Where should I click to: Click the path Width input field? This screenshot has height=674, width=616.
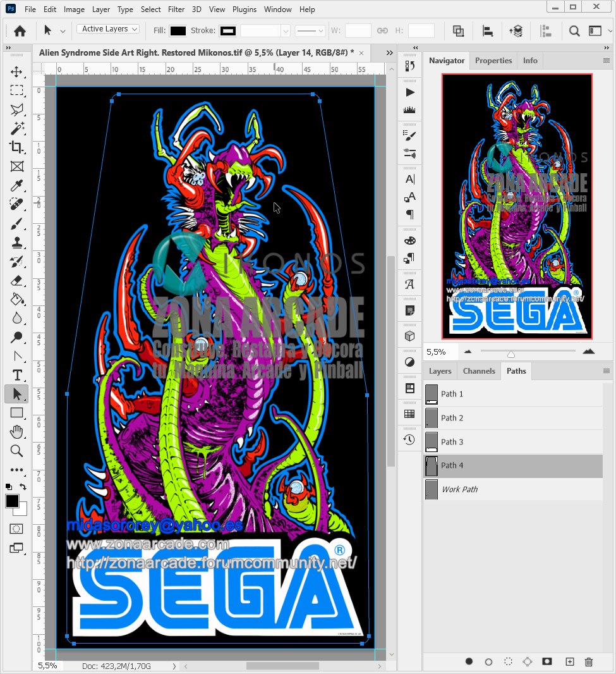358,30
